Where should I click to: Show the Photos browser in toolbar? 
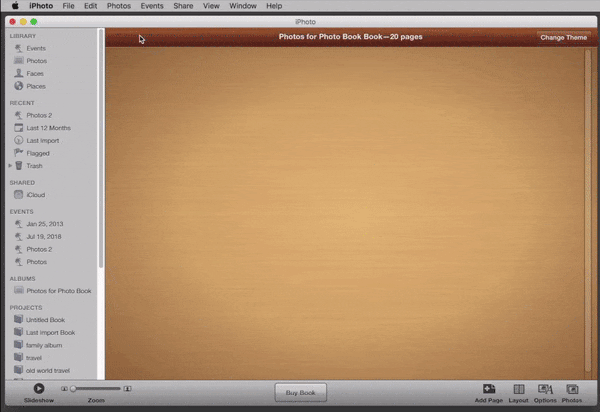point(572,389)
